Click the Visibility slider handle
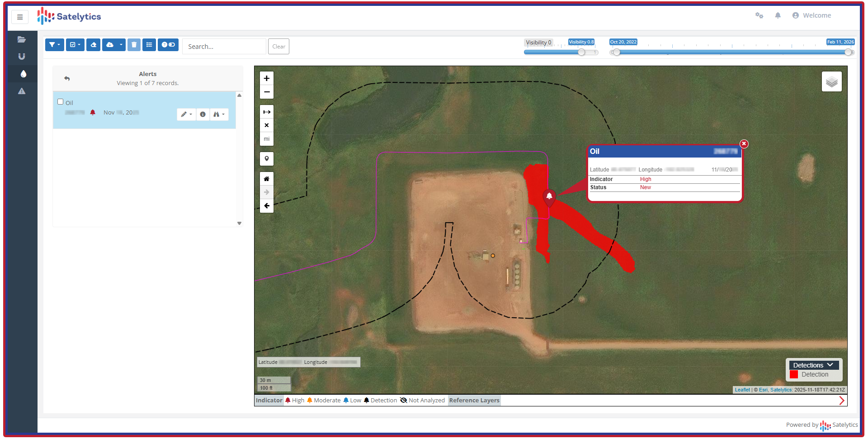Image resolution: width=868 pixels, height=439 pixels. click(582, 52)
